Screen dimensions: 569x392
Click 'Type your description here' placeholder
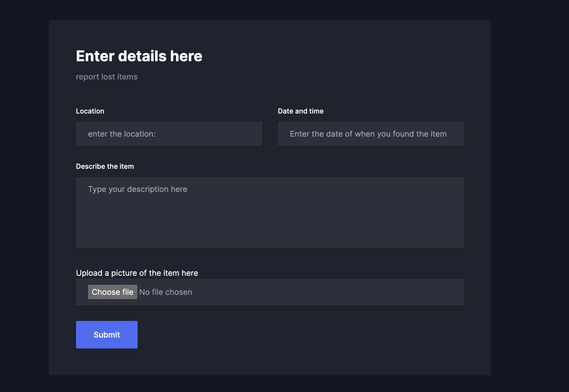(x=137, y=189)
